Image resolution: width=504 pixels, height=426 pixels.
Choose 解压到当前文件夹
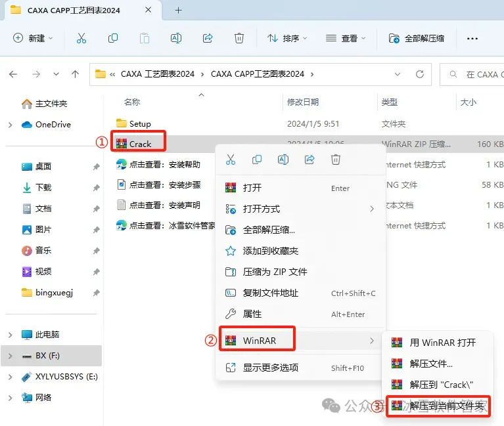(438, 406)
